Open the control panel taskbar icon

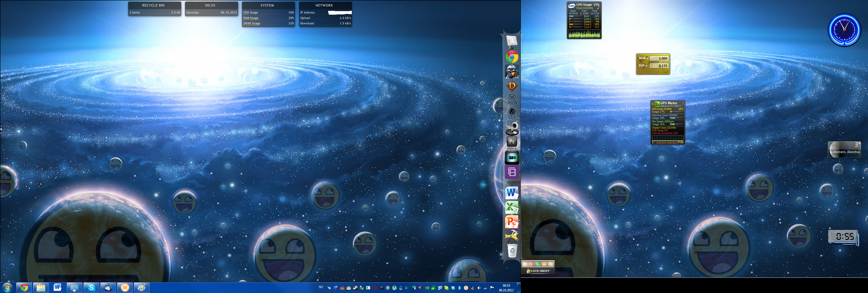[75, 288]
